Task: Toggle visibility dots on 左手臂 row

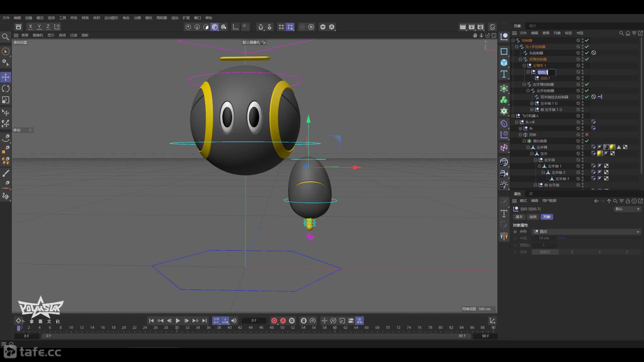Action: [x=583, y=147]
